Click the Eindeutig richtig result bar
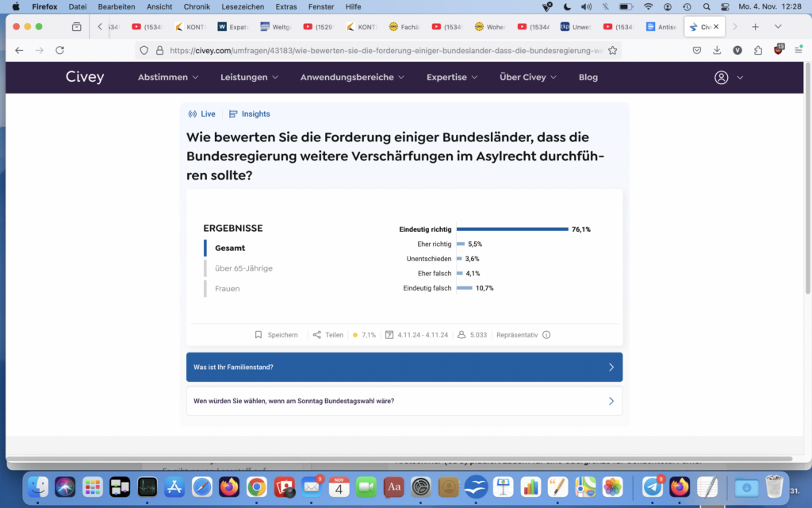The image size is (812, 508). [511, 229]
